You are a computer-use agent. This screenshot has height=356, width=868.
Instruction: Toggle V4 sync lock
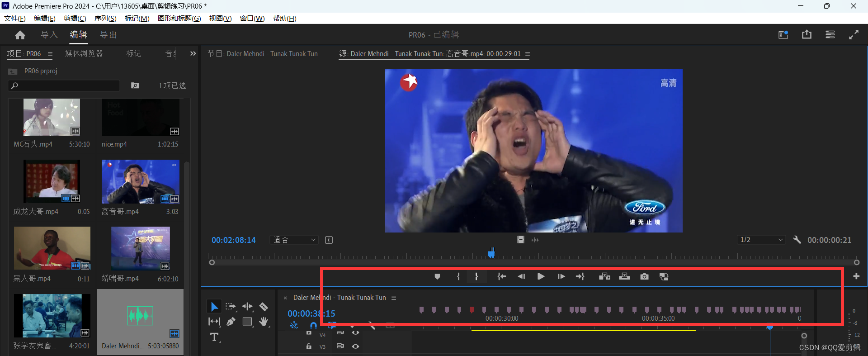coord(340,333)
